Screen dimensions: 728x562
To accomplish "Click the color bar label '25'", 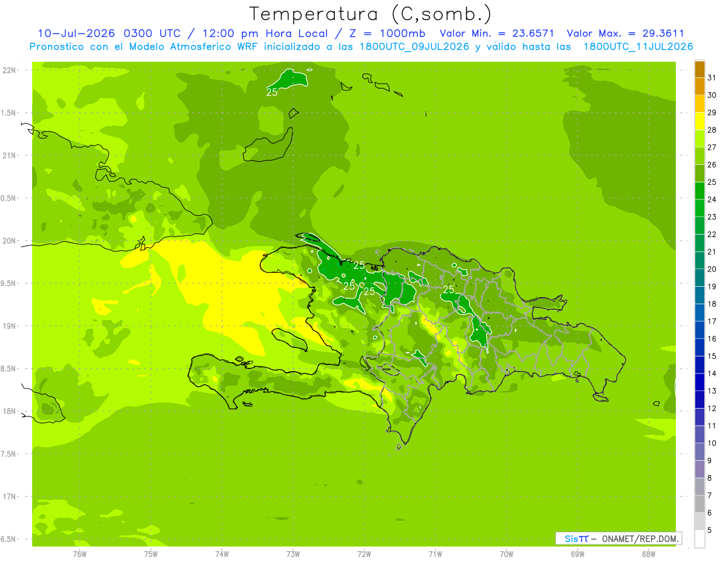I will click(x=712, y=182).
